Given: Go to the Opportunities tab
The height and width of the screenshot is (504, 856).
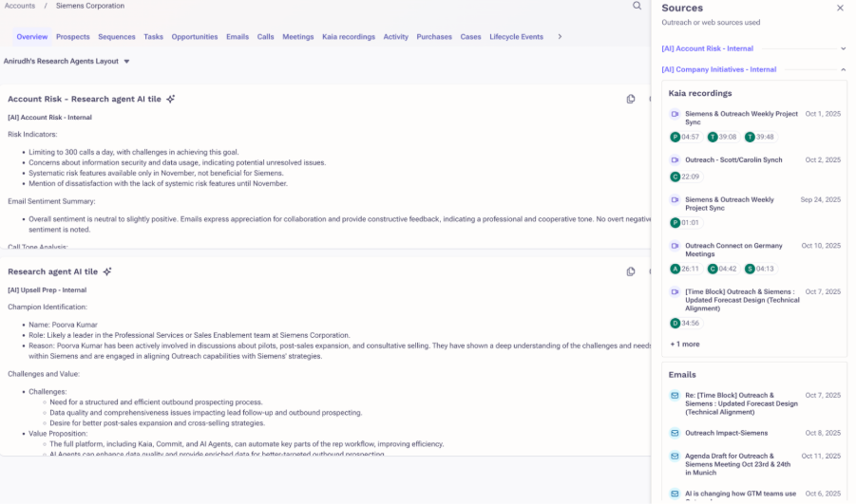Looking at the screenshot, I should tap(195, 37).
